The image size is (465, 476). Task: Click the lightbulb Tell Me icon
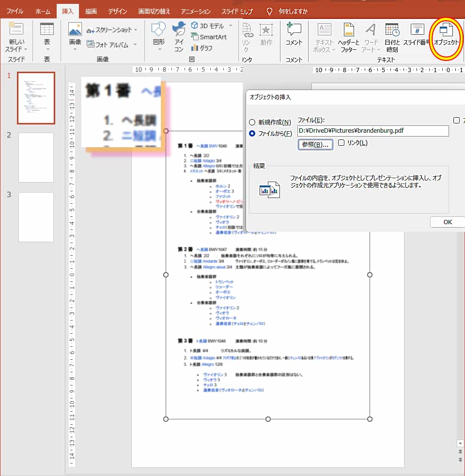pos(269,12)
